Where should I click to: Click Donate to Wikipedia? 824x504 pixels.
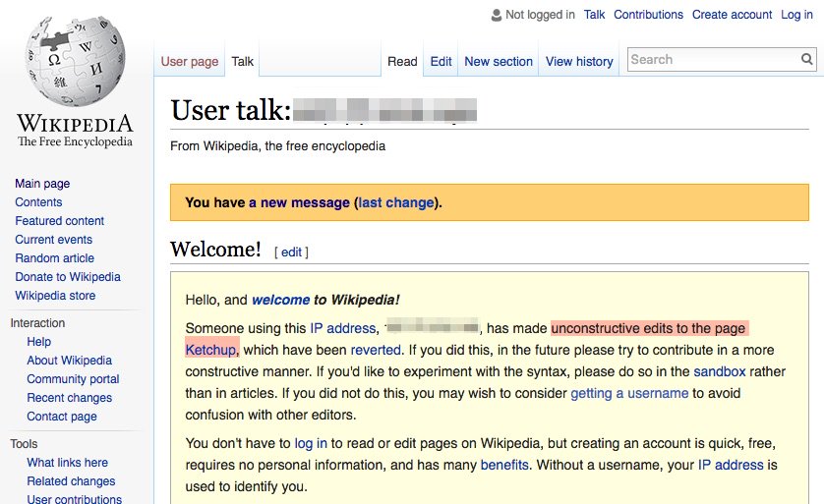pyautogui.click(x=68, y=277)
